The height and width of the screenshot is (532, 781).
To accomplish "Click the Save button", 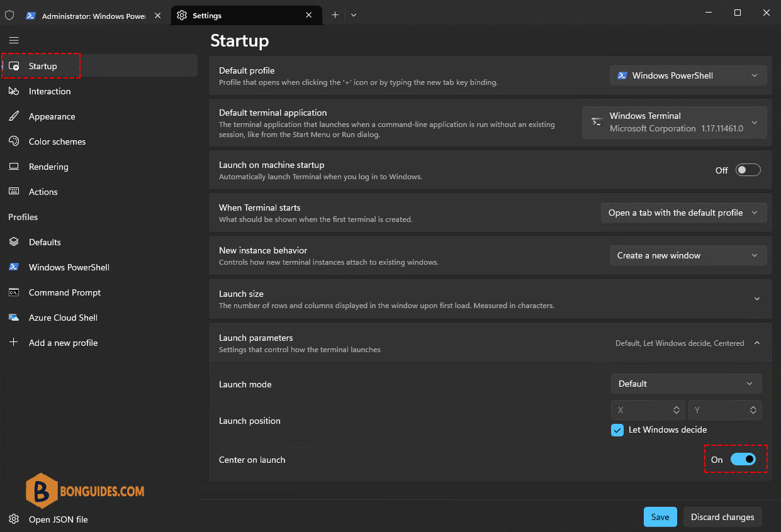I will tap(660, 517).
